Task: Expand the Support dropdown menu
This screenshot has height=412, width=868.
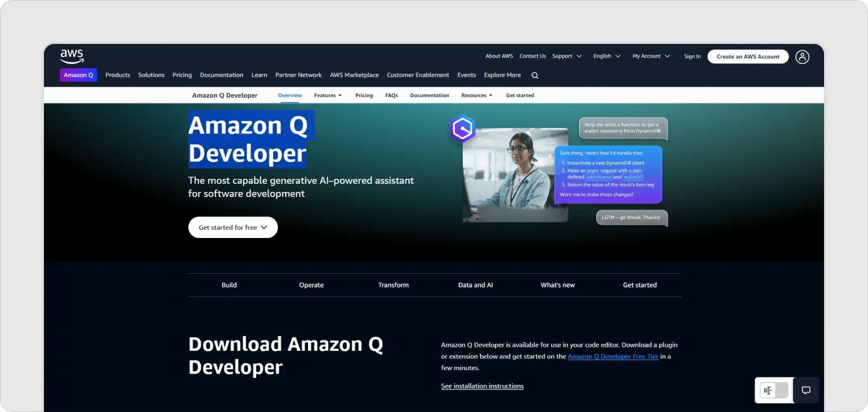Action: coord(567,56)
